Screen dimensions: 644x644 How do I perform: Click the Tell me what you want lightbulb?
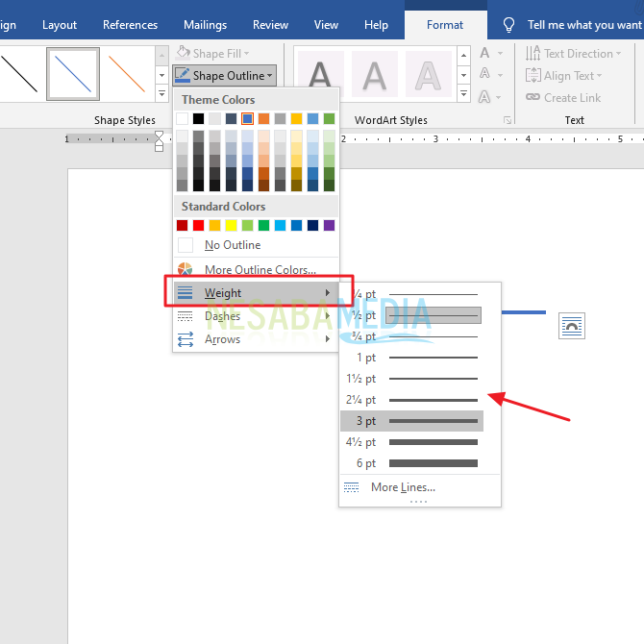(x=509, y=25)
